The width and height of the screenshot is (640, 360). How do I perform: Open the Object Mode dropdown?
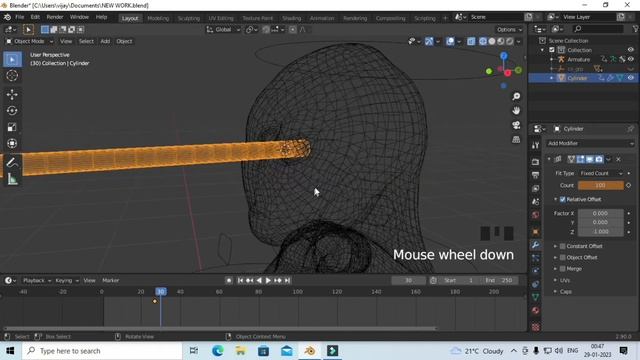pyautogui.click(x=29, y=41)
